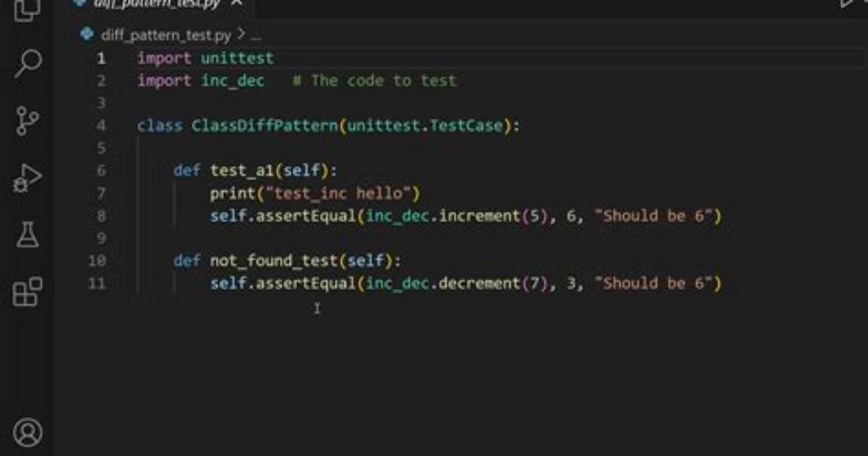Click "Should be 6" on line 11

tap(653, 284)
